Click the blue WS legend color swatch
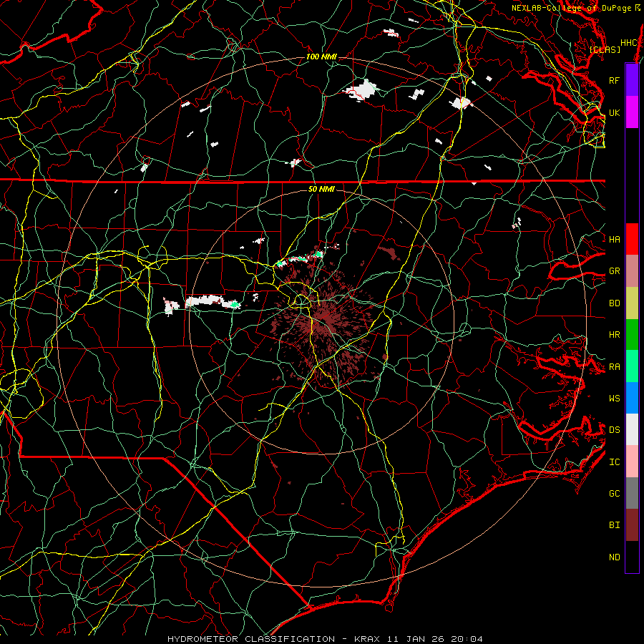Screen dimensions: 644x644 tap(632, 398)
